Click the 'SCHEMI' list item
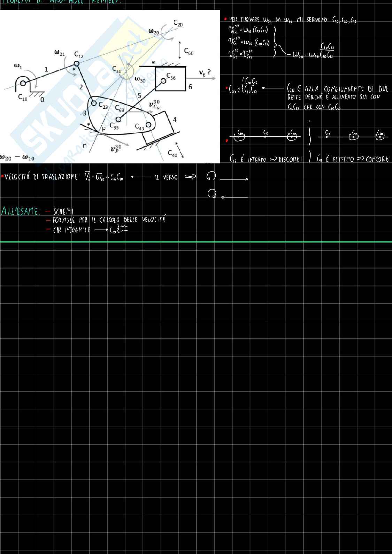The image size is (392, 554). (x=63, y=211)
